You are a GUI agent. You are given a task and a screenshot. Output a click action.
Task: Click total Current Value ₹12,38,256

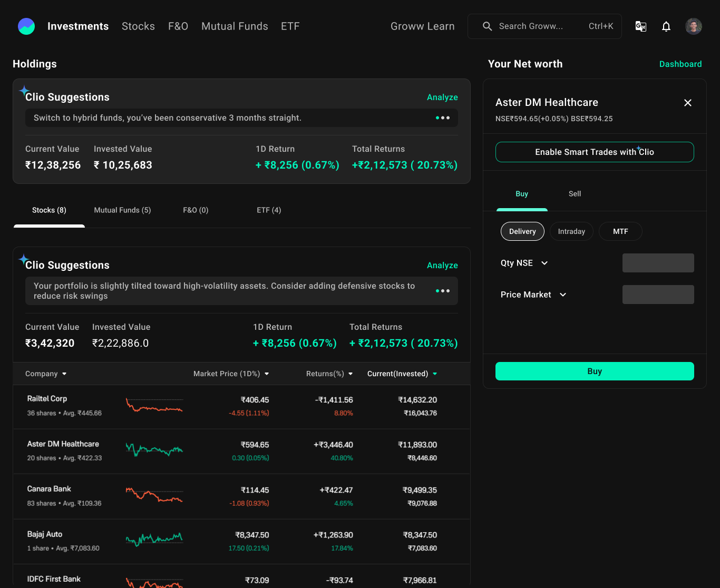click(53, 165)
